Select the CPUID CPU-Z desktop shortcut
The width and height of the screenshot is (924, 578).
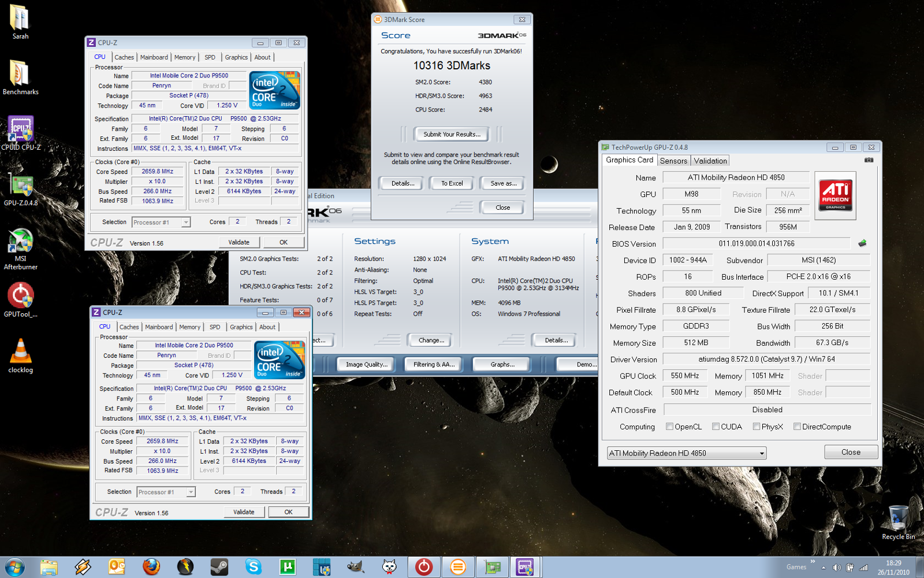click(x=20, y=134)
